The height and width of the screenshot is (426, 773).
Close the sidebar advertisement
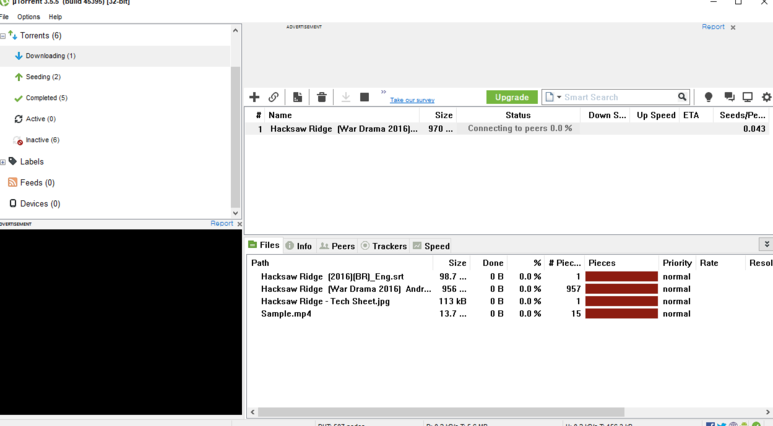[240, 224]
